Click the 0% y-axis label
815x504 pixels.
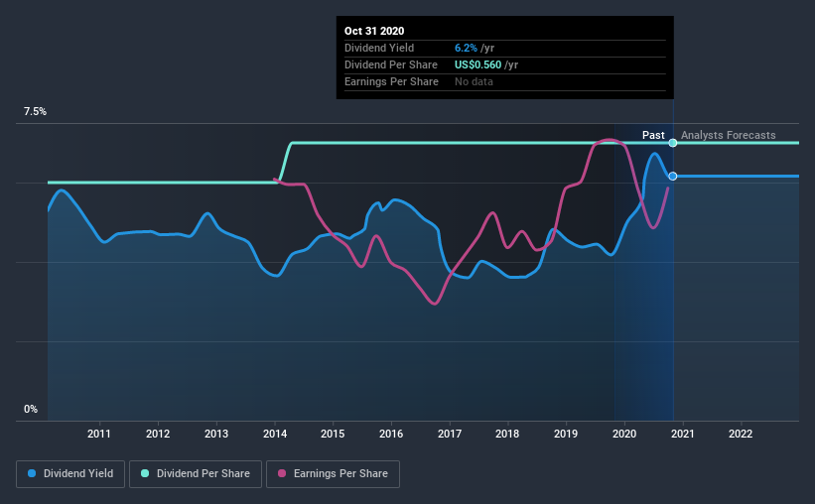(x=31, y=410)
